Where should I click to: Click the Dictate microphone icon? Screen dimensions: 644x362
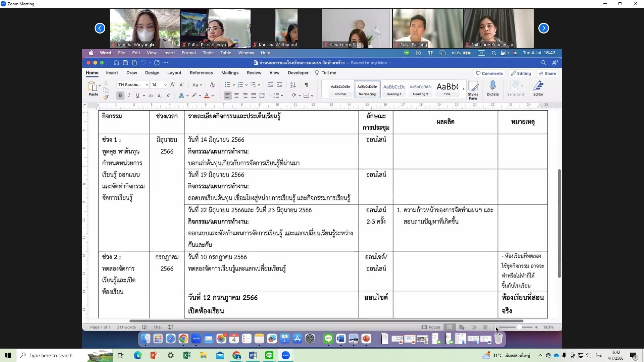pos(492,86)
